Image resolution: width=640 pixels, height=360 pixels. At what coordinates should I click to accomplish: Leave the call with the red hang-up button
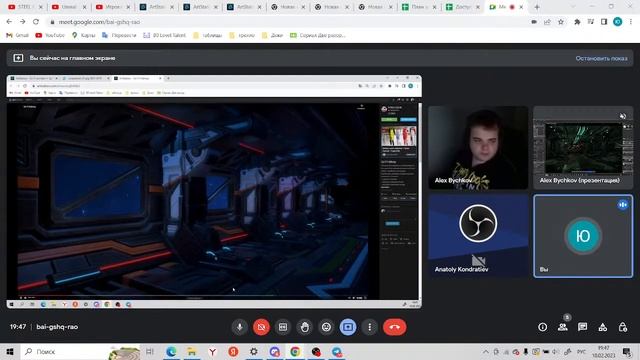point(394,327)
